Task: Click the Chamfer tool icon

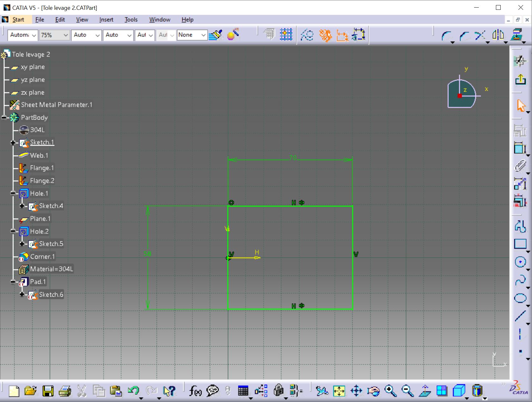Action: [x=464, y=36]
